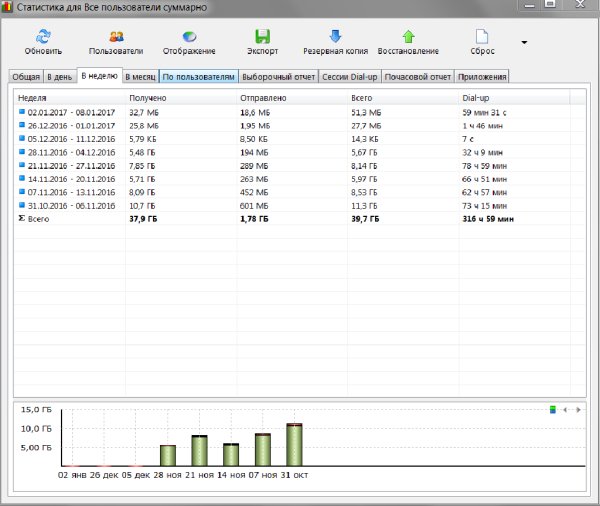This screenshot has width=600, height=506.
Task: Click the 78 ч 59 мин Dial-up cell
Action: (484, 166)
